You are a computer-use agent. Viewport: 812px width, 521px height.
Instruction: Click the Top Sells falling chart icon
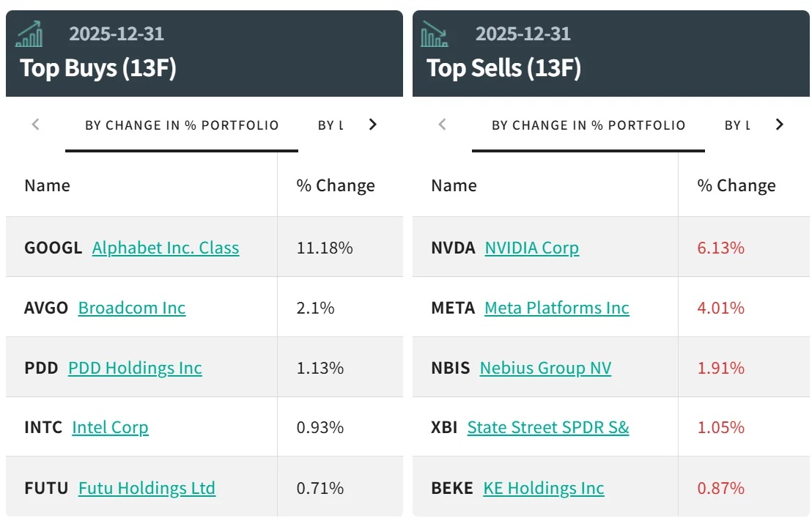[435, 34]
